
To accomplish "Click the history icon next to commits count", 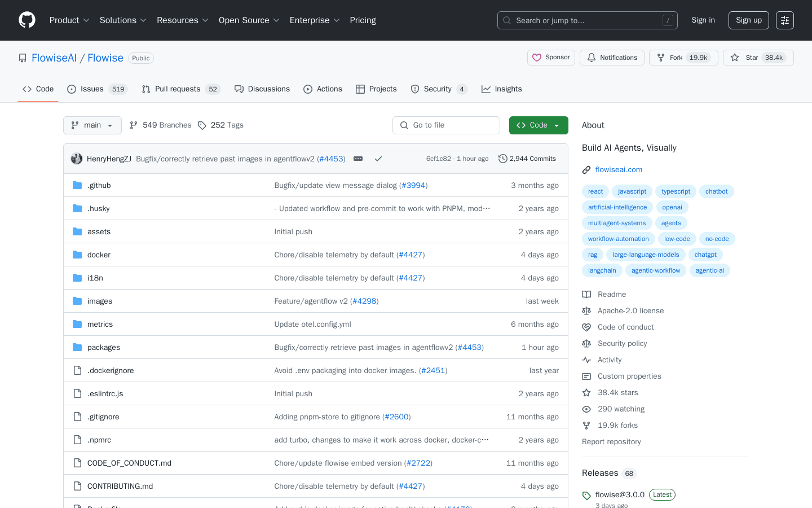I will pyautogui.click(x=503, y=159).
